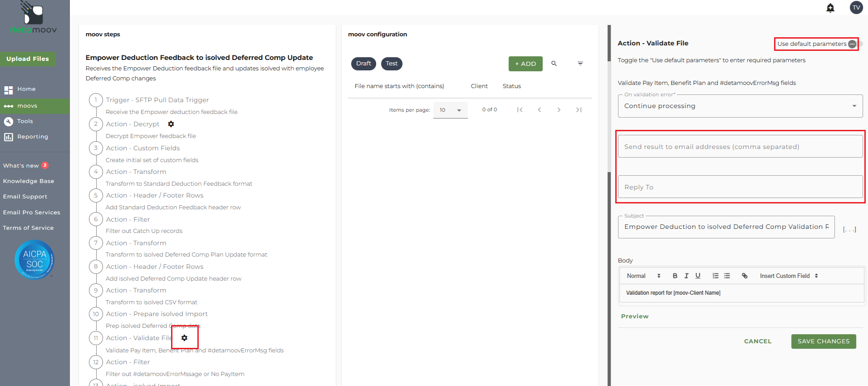Search the moov configurations

pyautogui.click(x=554, y=64)
